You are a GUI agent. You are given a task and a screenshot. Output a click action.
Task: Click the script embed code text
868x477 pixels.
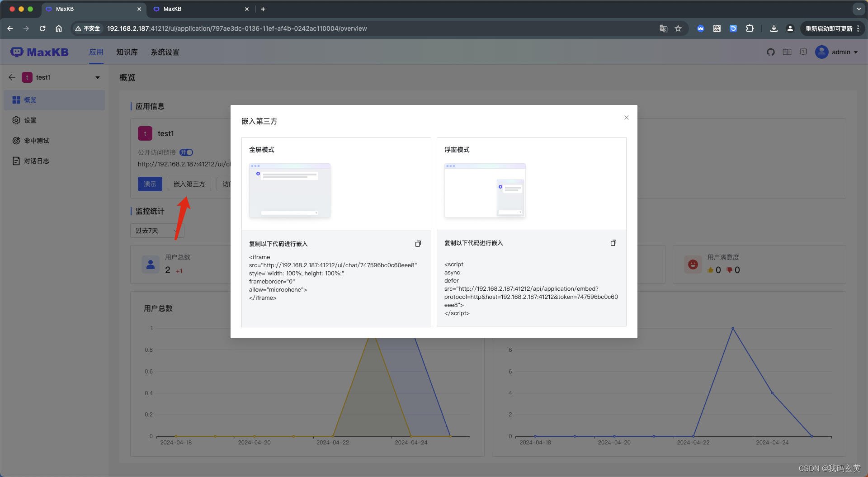[x=531, y=288]
